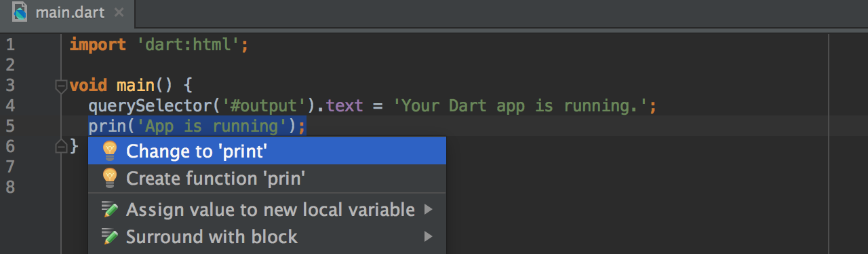Click line number 5 in the gutter
Viewport: 868px width, 254px height.
click(9, 126)
